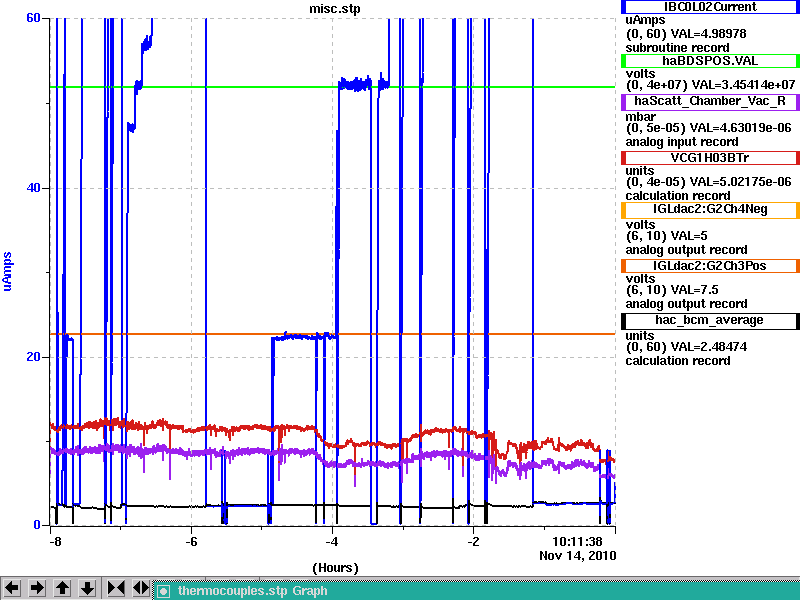
Task: Click the (Hours) x-axis label
Action: point(335,568)
